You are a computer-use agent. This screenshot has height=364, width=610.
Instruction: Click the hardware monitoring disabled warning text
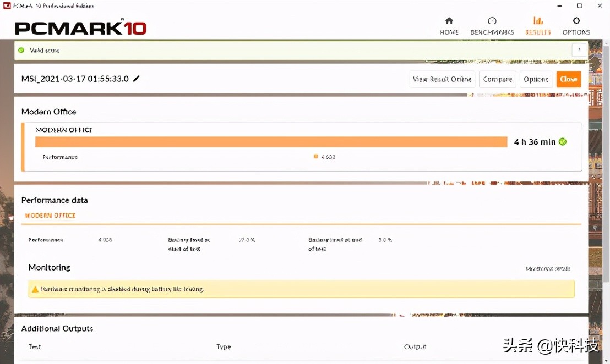122,289
